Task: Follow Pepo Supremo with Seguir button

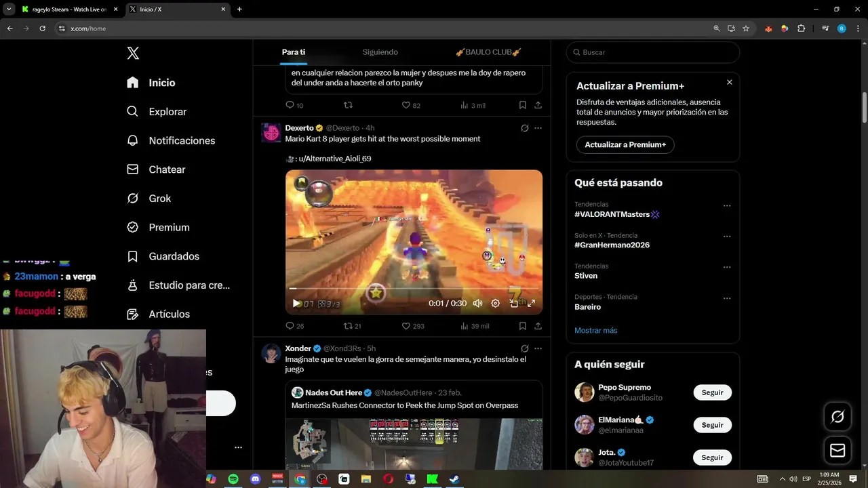Action: (712, 392)
